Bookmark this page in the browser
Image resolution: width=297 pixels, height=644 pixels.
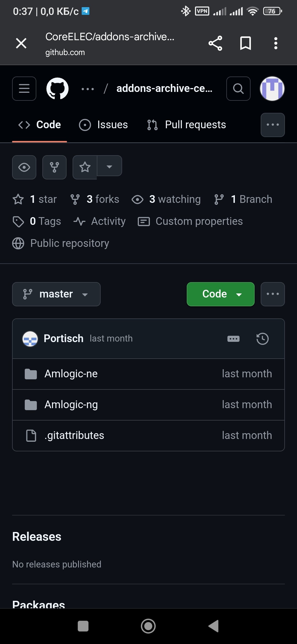coord(245,43)
